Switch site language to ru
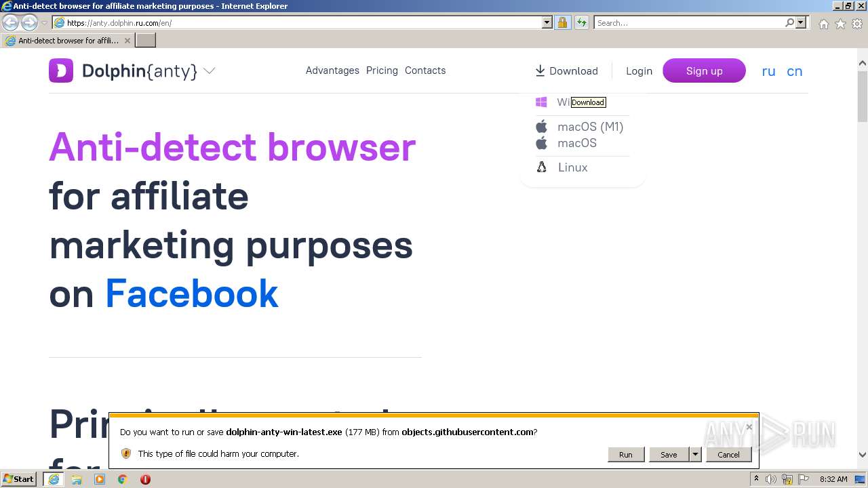Screen dimensions: 868x488 (x=768, y=71)
